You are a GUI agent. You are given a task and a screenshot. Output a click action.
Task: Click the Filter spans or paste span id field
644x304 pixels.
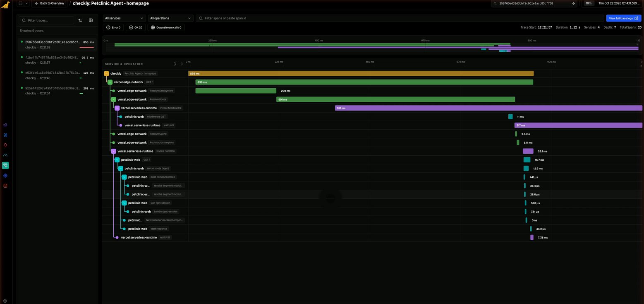(x=400, y=18)
